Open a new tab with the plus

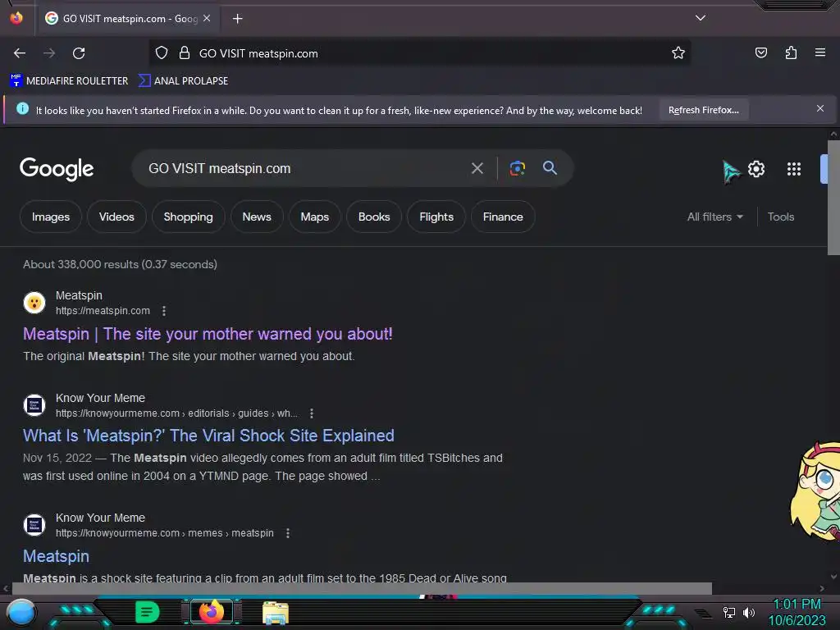tap(237, 19)
